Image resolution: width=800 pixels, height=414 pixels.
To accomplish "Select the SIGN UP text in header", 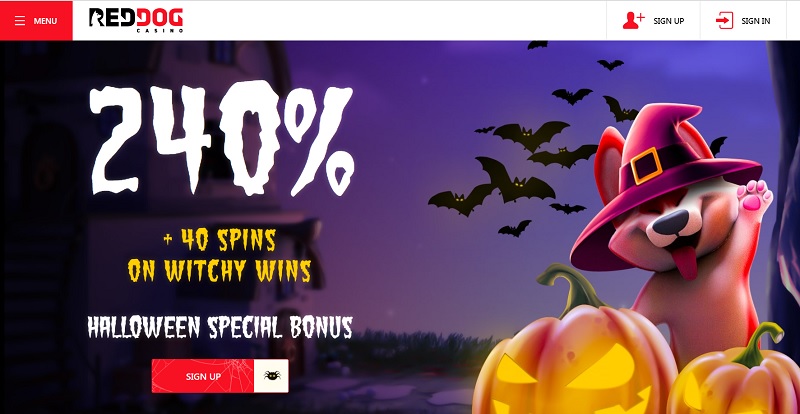I will pyautogui.click(x=668, y=21).
